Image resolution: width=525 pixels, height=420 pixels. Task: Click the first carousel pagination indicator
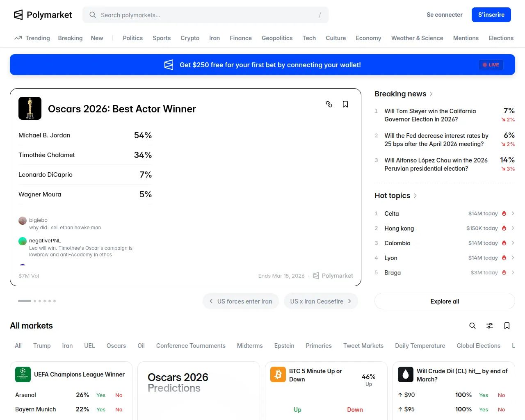tap(25, 301)
